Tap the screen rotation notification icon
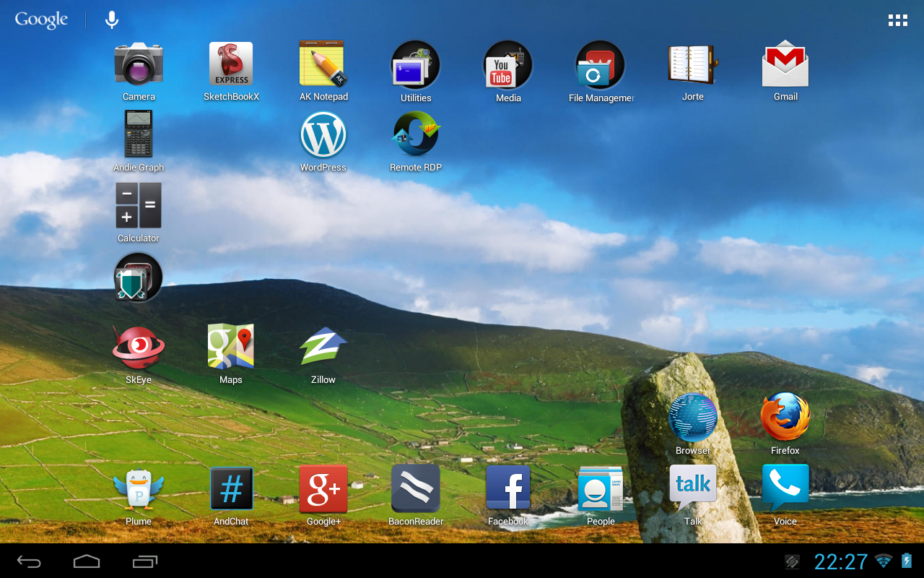Image resolution: width=924 pixels, height=578 pixels. [793, 561]
